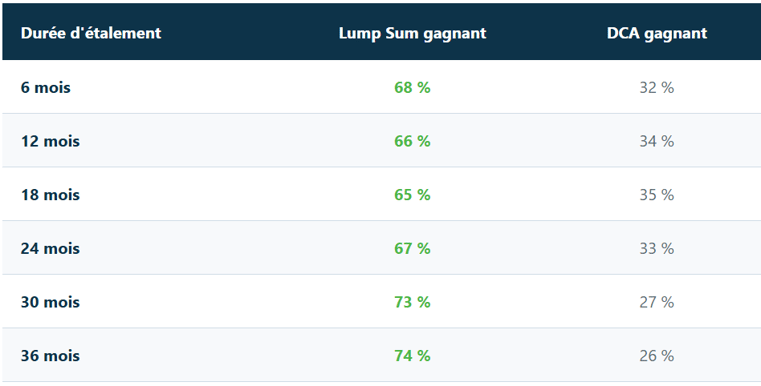Image resolution: width=761 pixels, height=386 pixels.
Task: Select the "12 mois" row label
Action: click(50, 141)
